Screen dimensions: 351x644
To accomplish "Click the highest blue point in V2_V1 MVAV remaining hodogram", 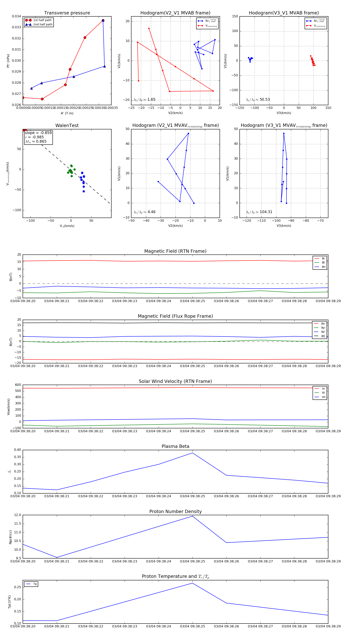I will [x=188, y=133].
